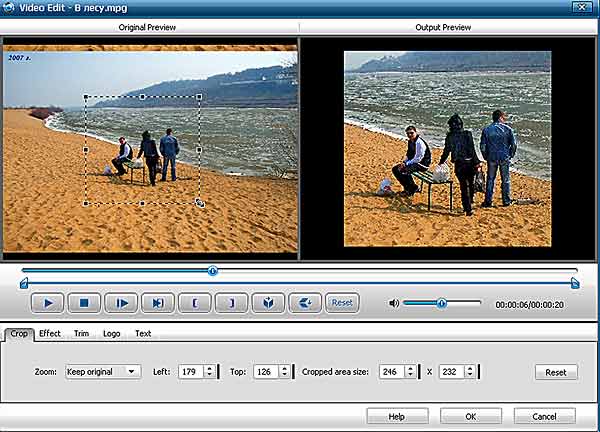Increase the Left crop value stepper
Image resolution: width=600 pixels, height=432 pixels.
click(208, 368)
